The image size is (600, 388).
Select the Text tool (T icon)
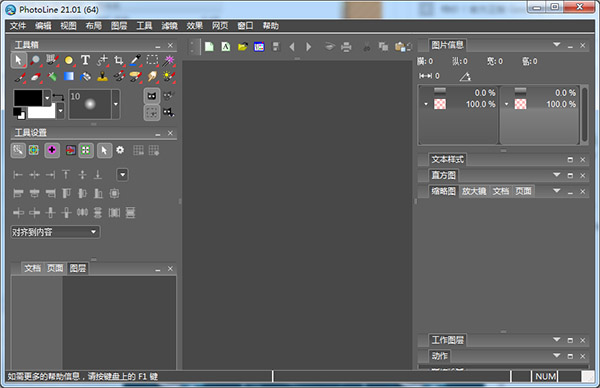click(85, 60)
